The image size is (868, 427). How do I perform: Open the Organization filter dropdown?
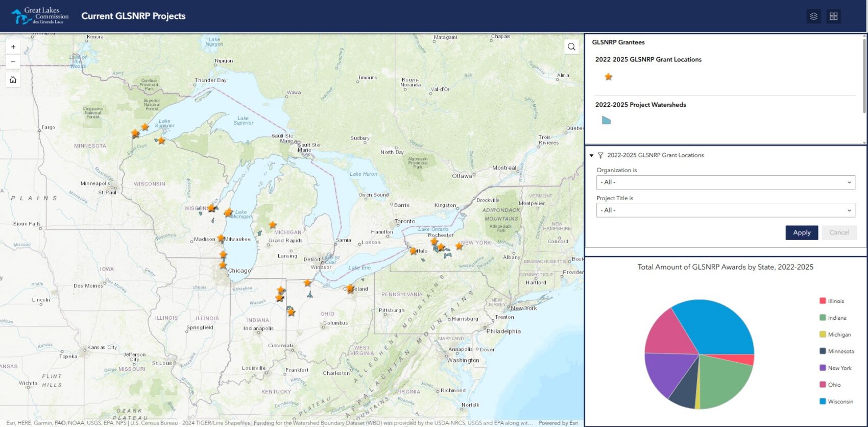725,182
